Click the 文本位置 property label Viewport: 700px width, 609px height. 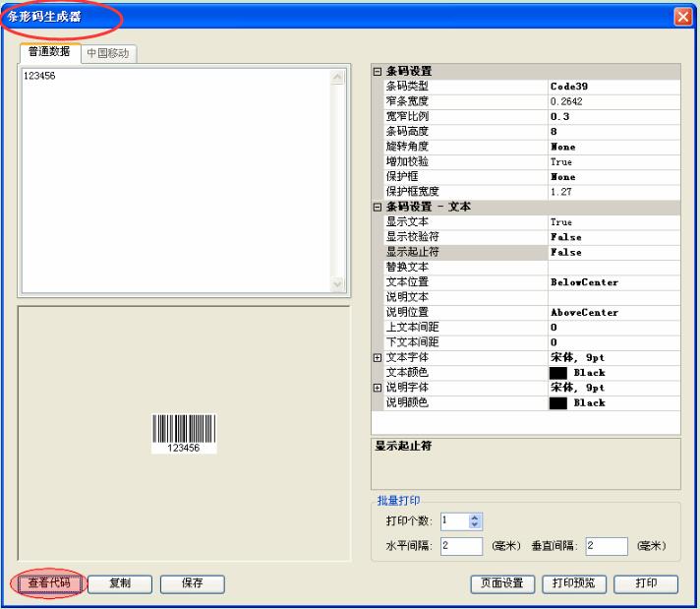407,282
